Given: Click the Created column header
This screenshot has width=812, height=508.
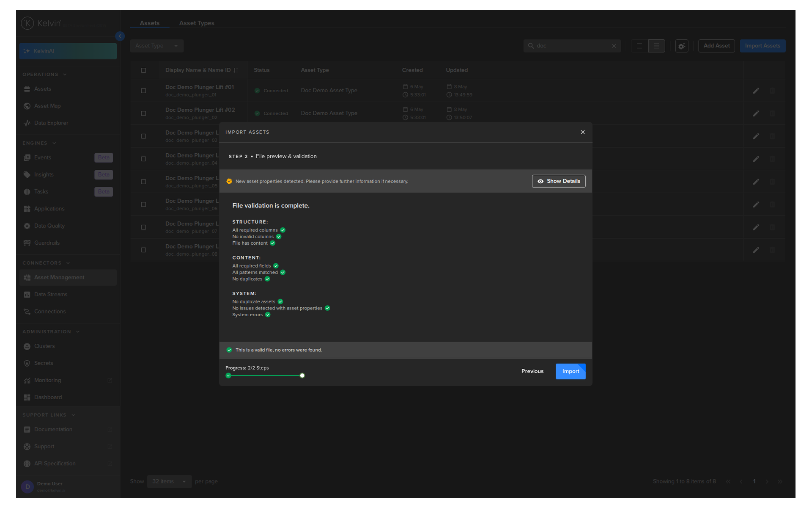Looking at the screenshot, I should tap(412, 70).
